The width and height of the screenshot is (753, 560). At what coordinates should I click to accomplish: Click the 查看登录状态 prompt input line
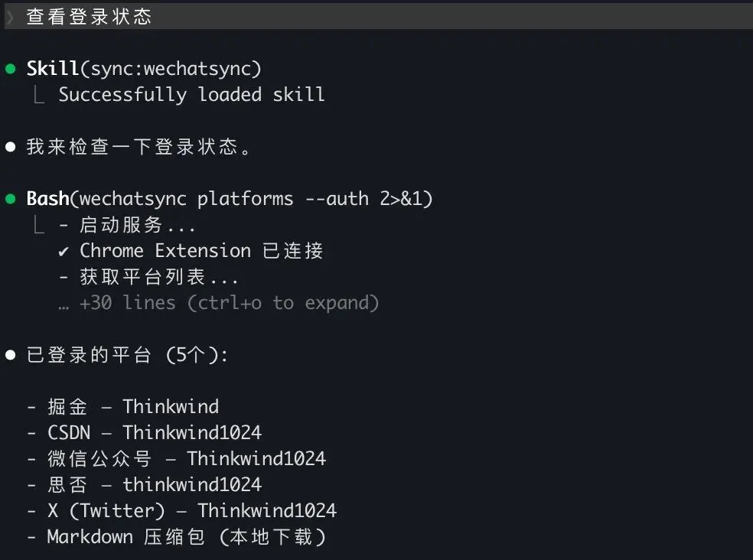[379, 17]
